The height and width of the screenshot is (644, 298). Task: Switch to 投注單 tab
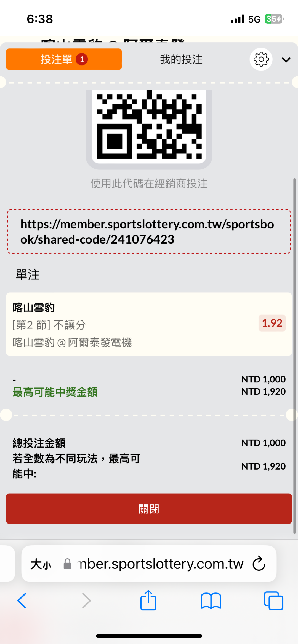click(x=64, y=59)
